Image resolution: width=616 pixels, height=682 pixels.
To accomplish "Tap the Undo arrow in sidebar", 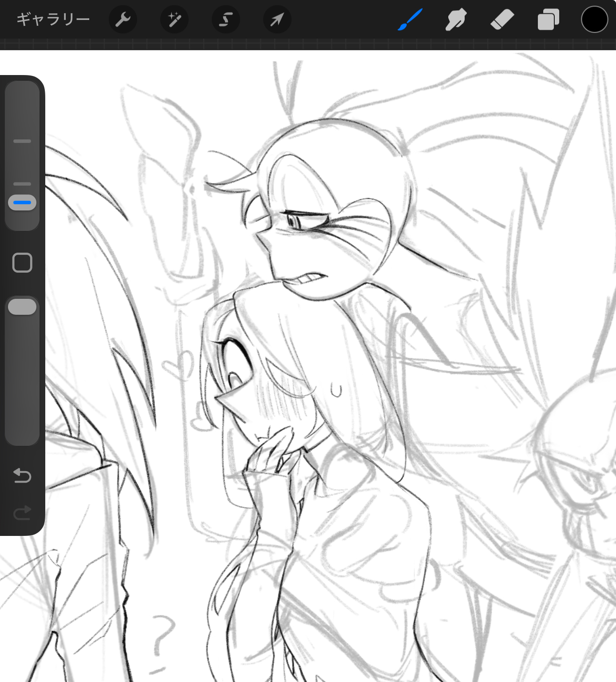I will pos(22,476).
